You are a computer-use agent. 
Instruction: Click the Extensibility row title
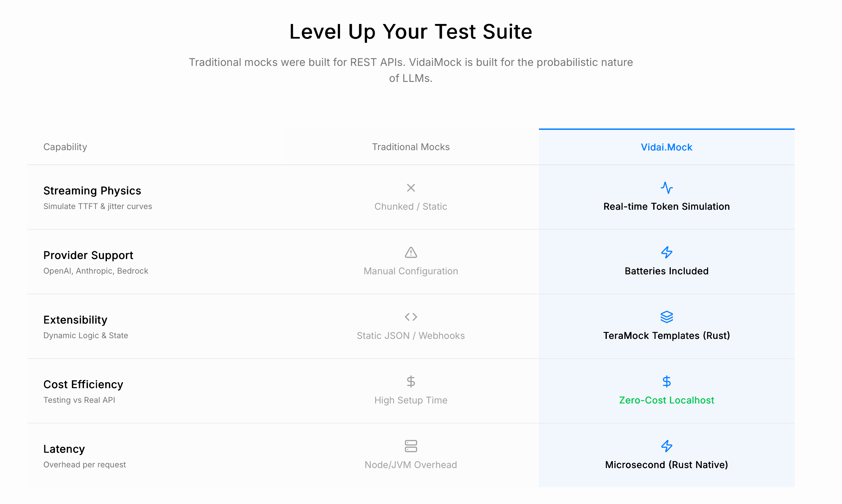coord(75,320)
